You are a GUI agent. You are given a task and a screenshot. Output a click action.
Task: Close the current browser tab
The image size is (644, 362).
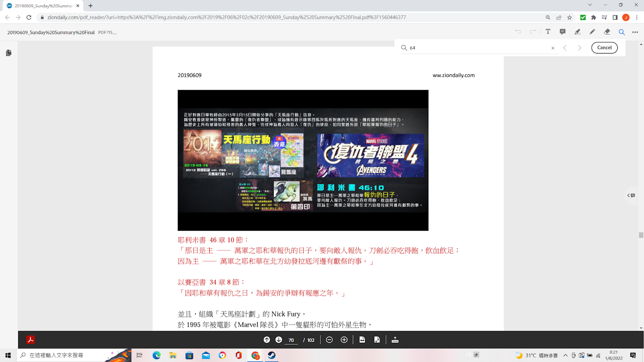click(x=78, y=6)
